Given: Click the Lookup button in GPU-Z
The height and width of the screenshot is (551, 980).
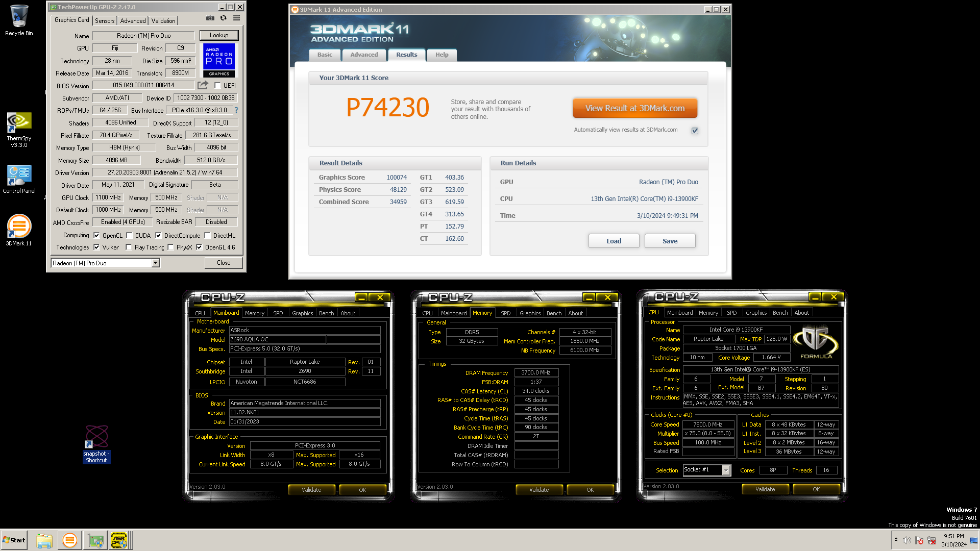Looking at the screenshot, I should (x=219, y=35).
